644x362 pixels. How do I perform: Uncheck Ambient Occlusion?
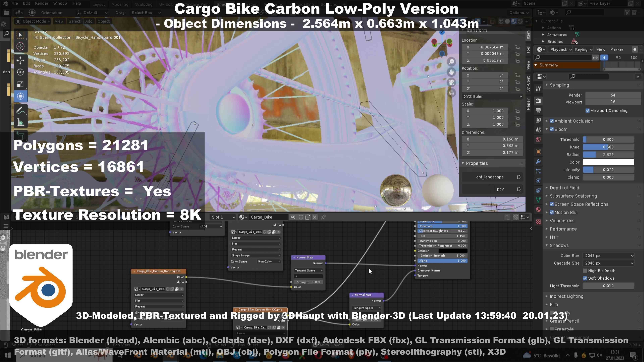click(552, 121)
